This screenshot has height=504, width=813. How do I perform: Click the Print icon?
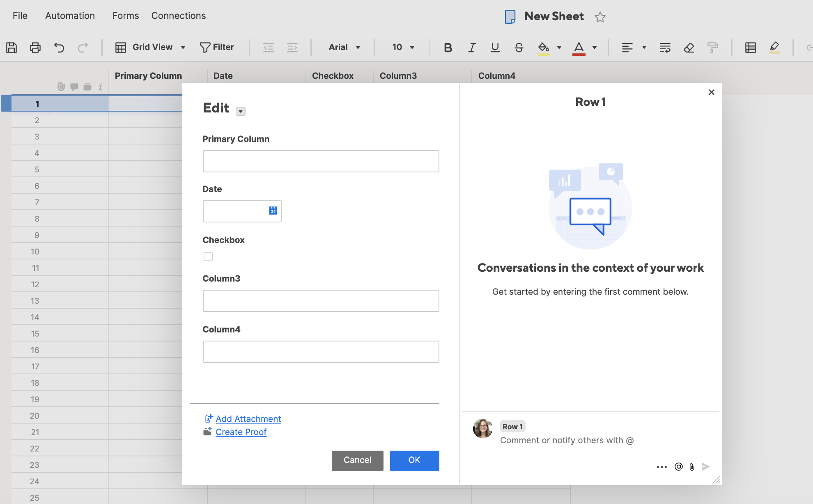[35, 48]
